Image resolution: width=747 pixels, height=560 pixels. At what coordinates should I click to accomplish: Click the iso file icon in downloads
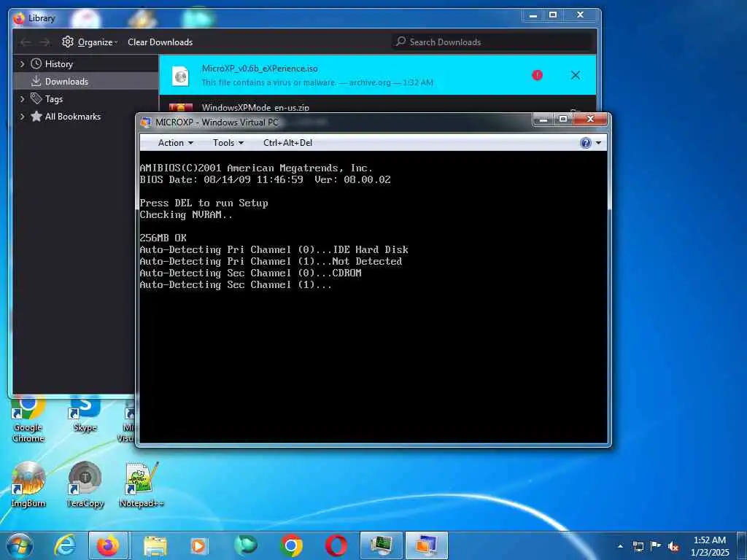pos(181,76)
